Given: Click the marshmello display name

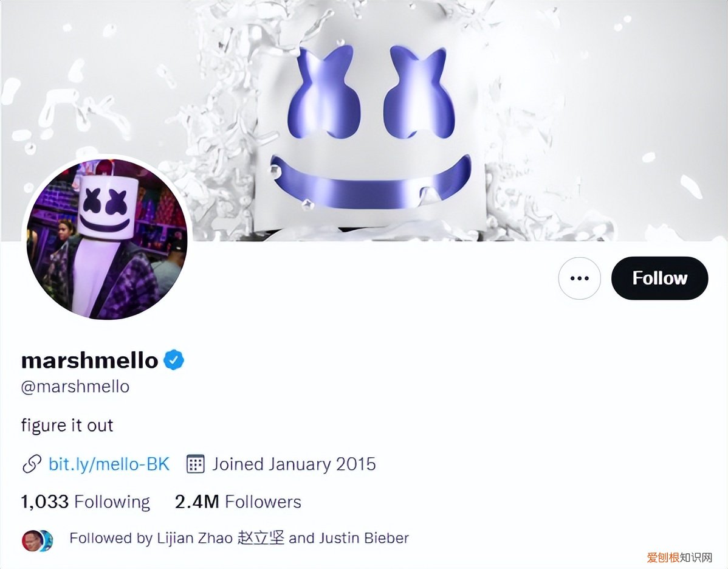Looking at the screenshot, I should 90,360.
